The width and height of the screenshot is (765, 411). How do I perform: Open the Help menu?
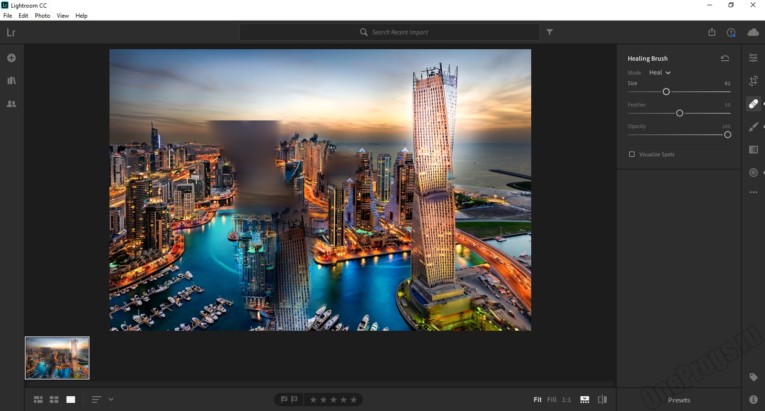click(x=81, y=16)
